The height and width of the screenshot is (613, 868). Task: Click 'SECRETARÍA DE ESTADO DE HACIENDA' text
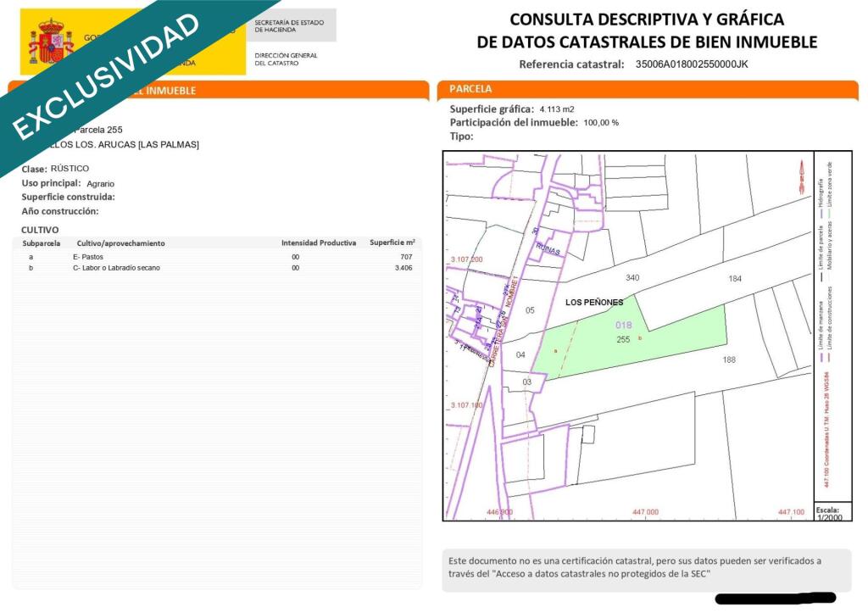click(289, 26)
